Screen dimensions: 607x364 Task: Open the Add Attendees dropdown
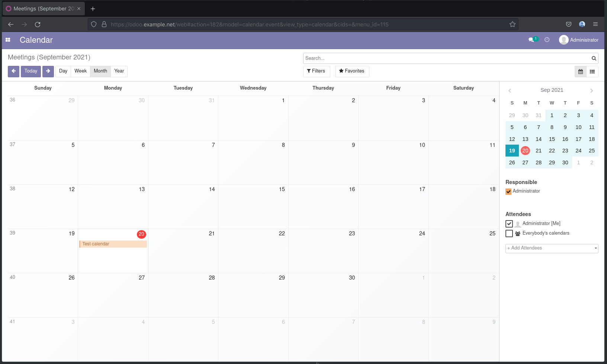552,248
